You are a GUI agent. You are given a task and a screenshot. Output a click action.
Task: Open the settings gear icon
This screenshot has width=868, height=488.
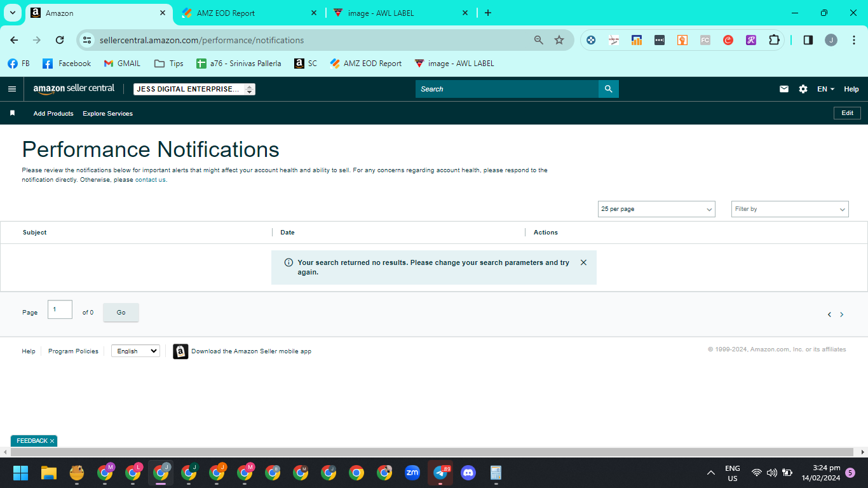[803, 89]
